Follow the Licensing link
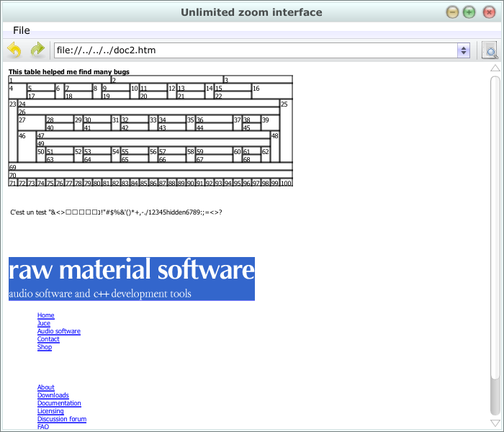 50,411
